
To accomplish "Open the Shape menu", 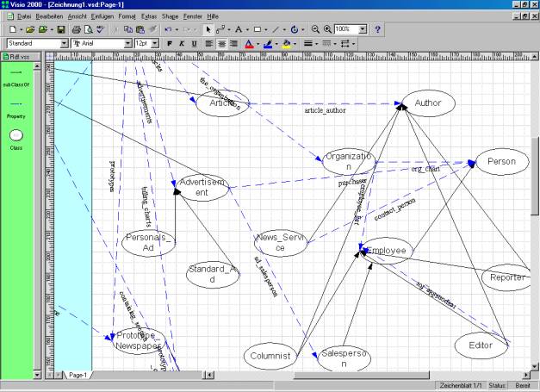I will (170, 16).
